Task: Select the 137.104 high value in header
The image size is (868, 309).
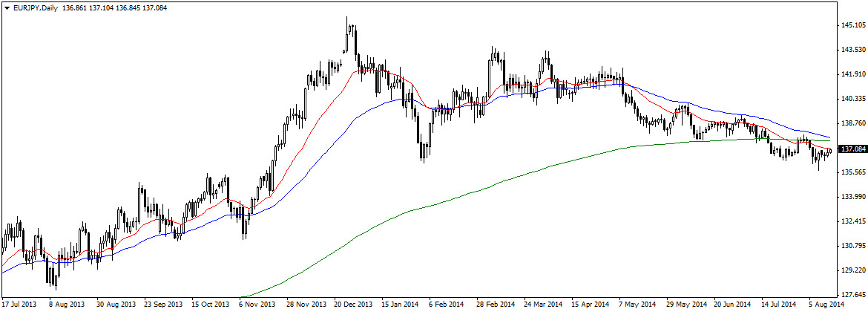Action: (102, 8)
